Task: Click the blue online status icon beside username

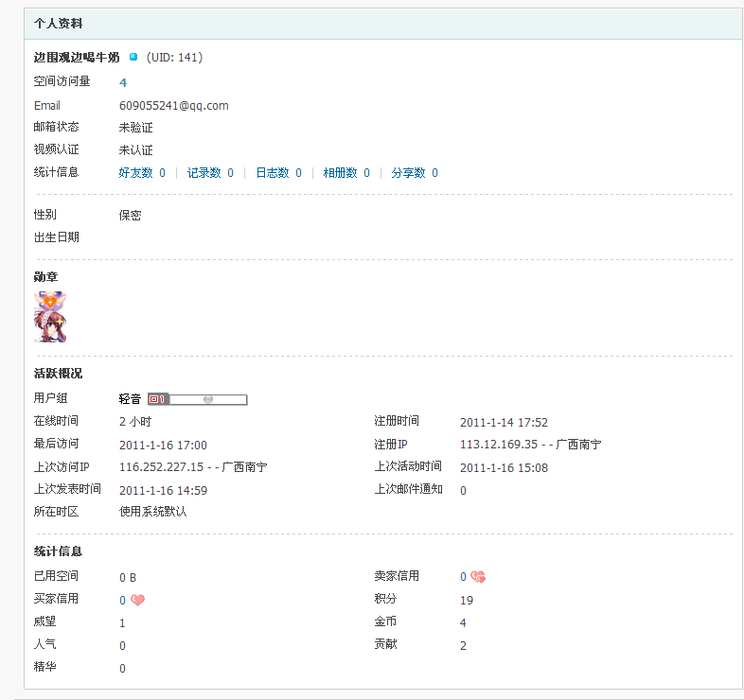Action: click(x=133, y=57)
